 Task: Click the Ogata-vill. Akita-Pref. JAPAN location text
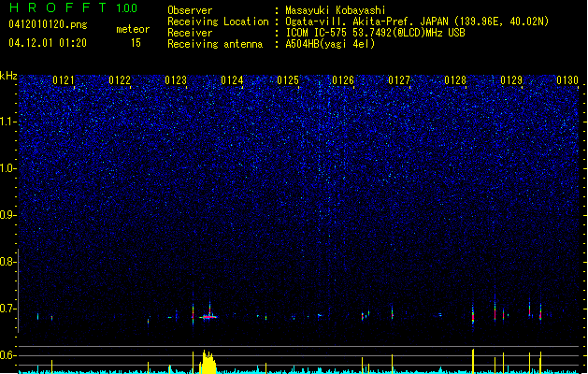pos(417,22)
